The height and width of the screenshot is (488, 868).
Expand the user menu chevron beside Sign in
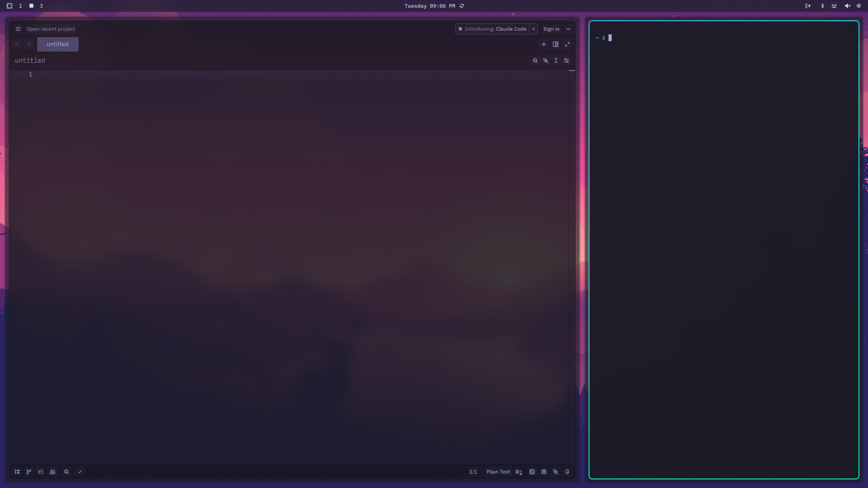coord(568,29)
